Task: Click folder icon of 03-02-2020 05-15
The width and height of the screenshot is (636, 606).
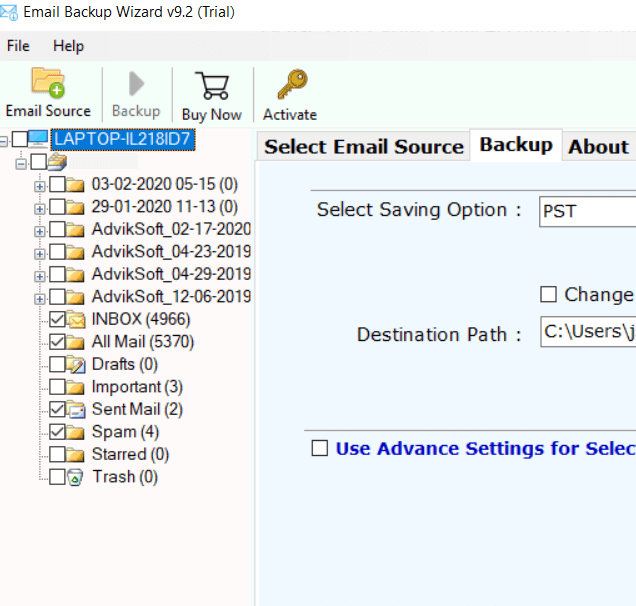Action: [75, 185]
